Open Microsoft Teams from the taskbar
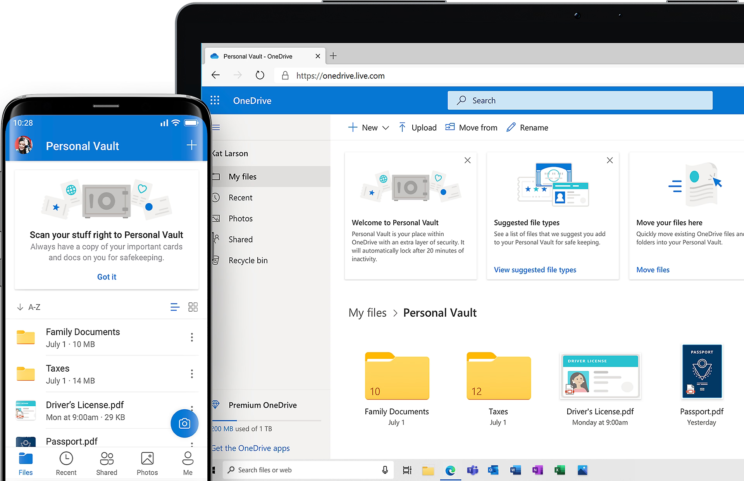744x481 pixels. click(x=472, y=470)
